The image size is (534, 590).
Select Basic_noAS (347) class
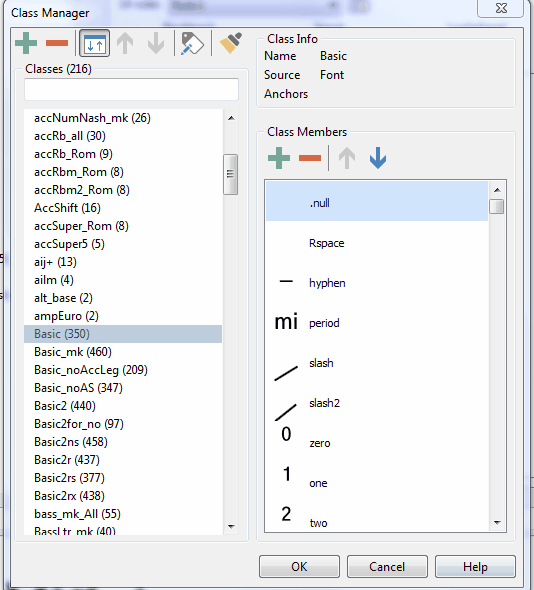(123, 388)
